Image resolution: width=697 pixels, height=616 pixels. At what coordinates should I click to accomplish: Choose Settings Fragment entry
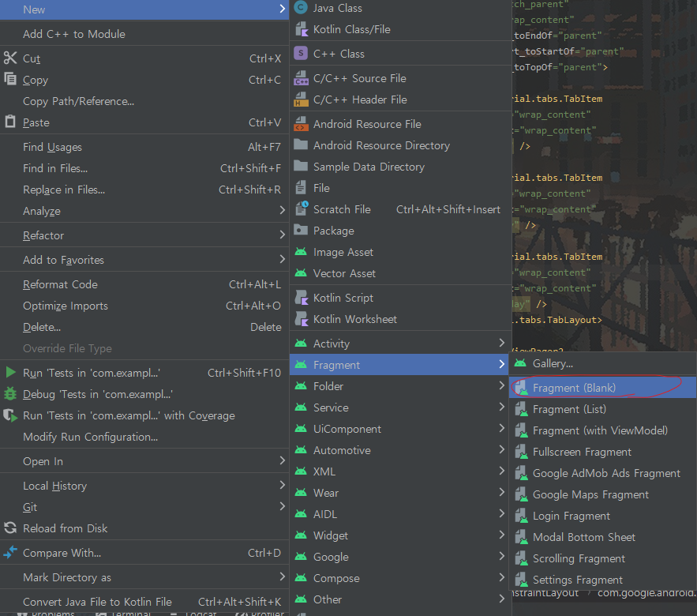(603, 580)
